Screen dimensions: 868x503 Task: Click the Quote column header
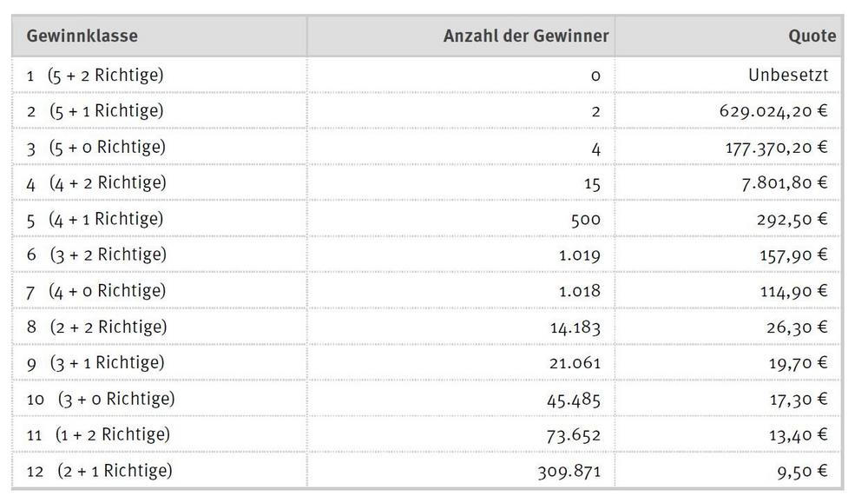(x=812, y=36)
